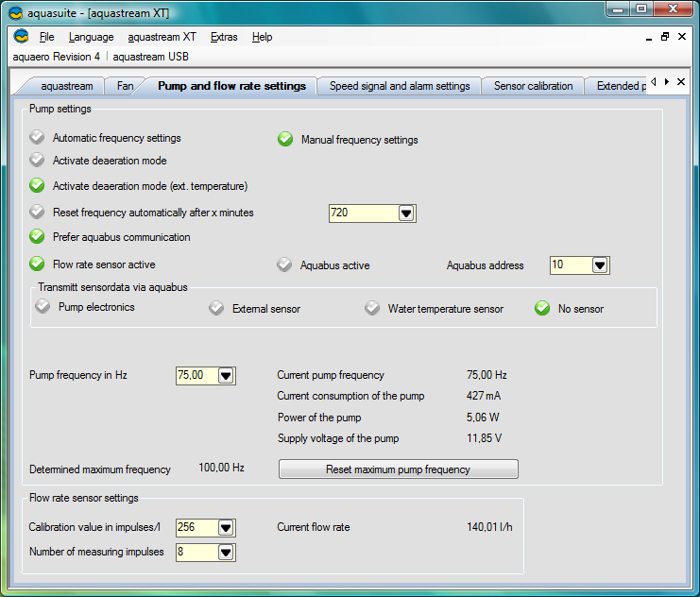Toggle Prefer aquabus communication
The image size is (700, 597).
pyautogui.click(x=37, y=236)
